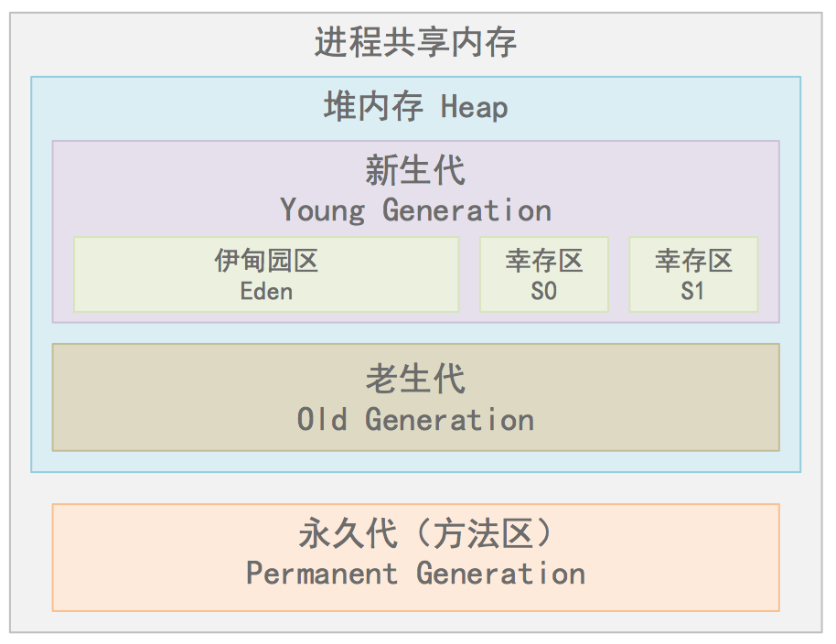
Task: Click the blue gap between Young and Old Generation
Action: 416,333
